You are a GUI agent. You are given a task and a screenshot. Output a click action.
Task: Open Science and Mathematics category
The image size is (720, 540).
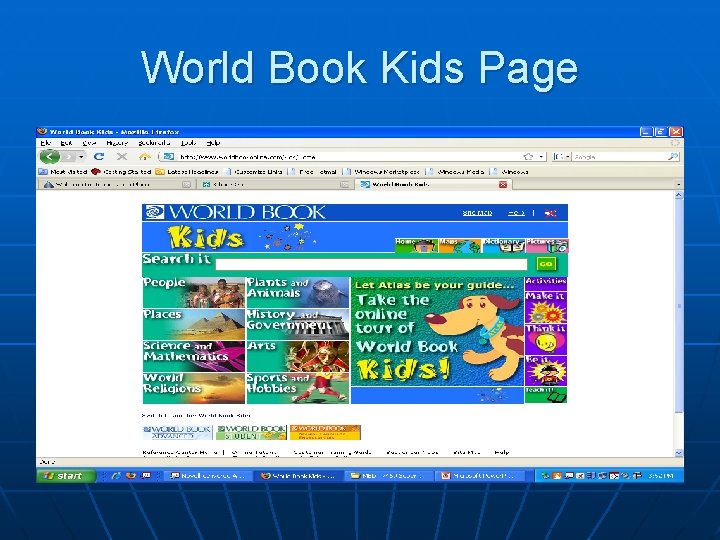193,356
